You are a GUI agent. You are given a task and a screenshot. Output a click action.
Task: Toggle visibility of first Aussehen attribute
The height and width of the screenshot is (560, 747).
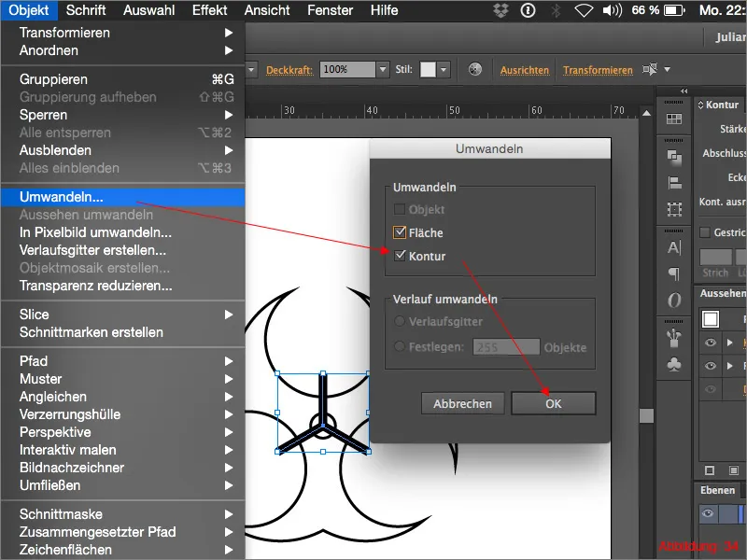[710, 343]
